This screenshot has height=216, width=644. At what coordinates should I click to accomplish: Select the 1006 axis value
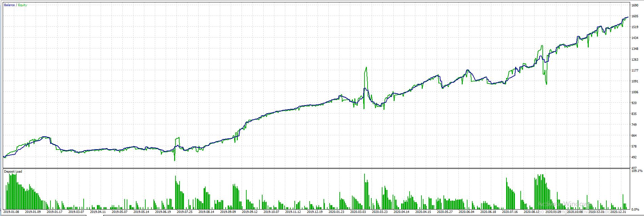click(x=635, y=92)
